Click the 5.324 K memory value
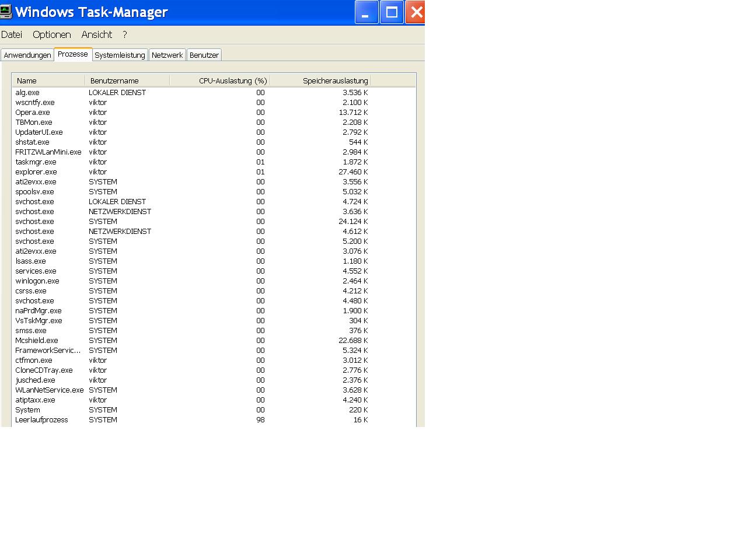This screenshot has height=560, width=747. tap(355, 351)
